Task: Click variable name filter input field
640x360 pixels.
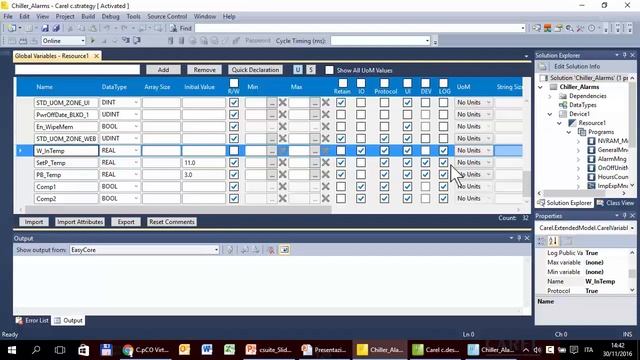Action: coord(77,70)
